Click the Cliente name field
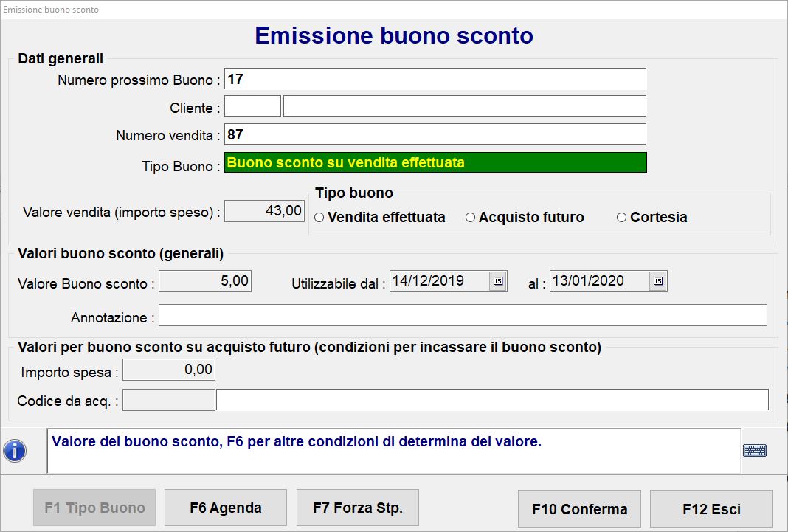The image size is (788, 532). tap(464, 106)
